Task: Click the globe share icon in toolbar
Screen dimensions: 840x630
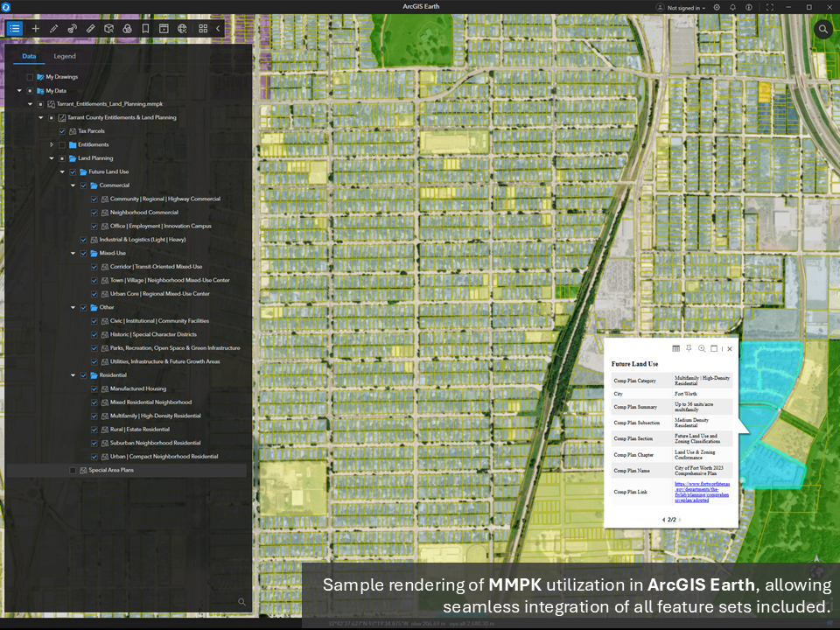Action: (182, 28)
